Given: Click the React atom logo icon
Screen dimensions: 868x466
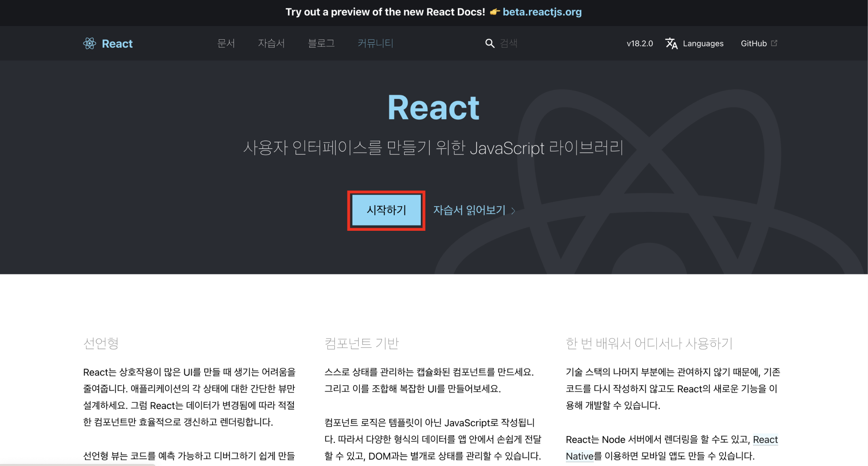Looking at the screenshot, I should [x=90, y=43].
